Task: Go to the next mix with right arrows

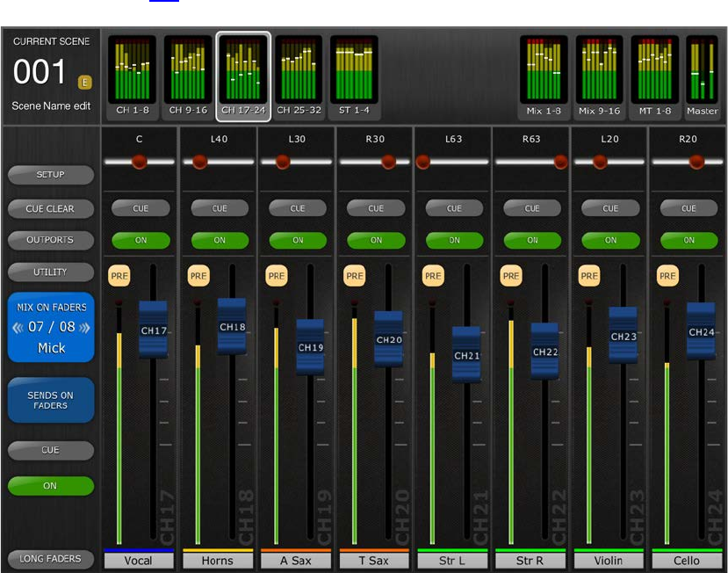Action: (x=84, y=327)
